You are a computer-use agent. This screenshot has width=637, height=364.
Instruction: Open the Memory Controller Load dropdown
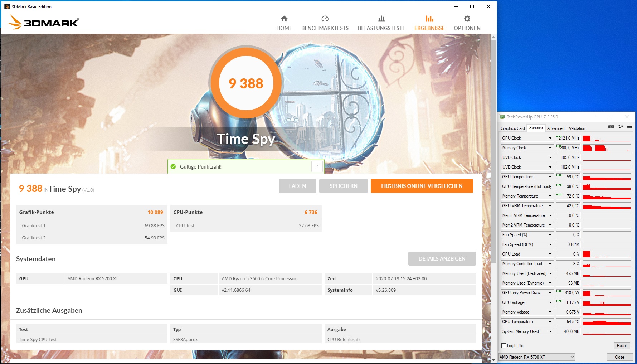(x=550, y=264)
